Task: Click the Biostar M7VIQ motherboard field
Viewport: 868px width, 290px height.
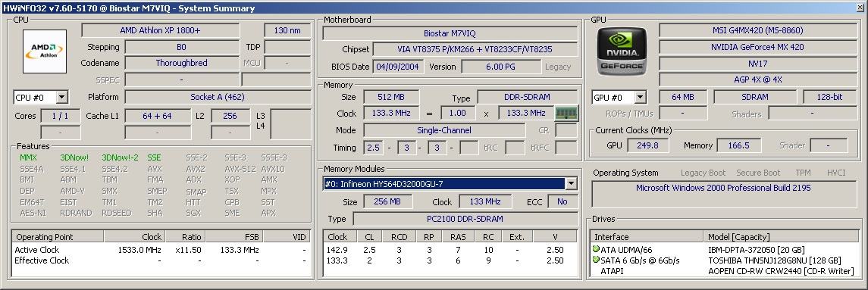Action: (450, 33)
